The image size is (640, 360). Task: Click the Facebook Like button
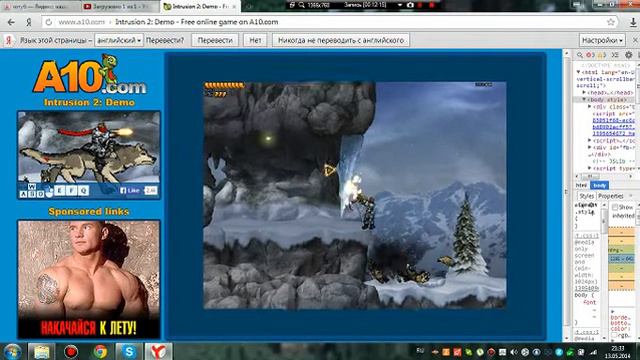130,190
